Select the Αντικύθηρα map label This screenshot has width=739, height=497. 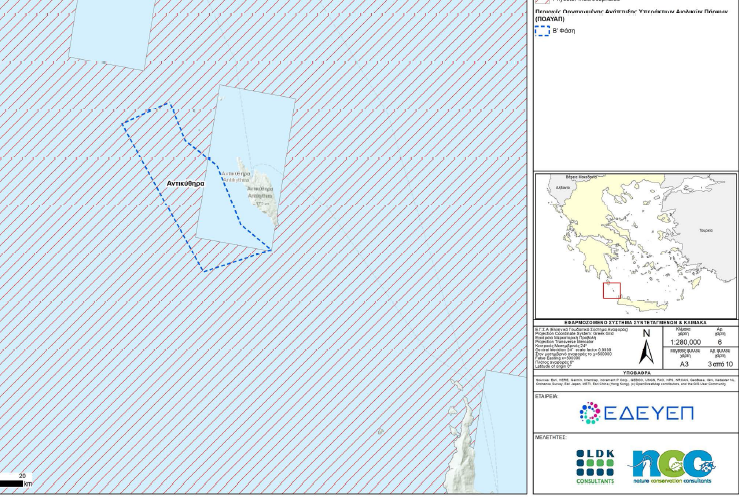point(186,185)
